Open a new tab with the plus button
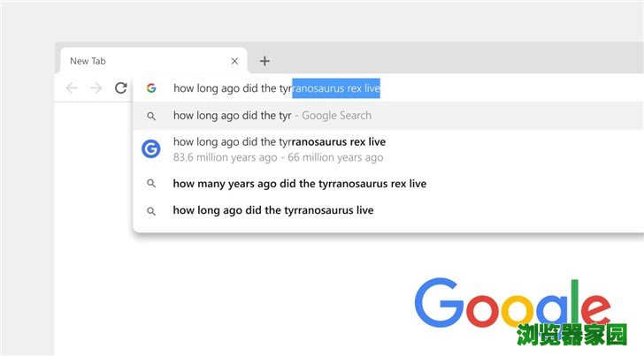Viewport: 644px width, 356px height. 264,61
